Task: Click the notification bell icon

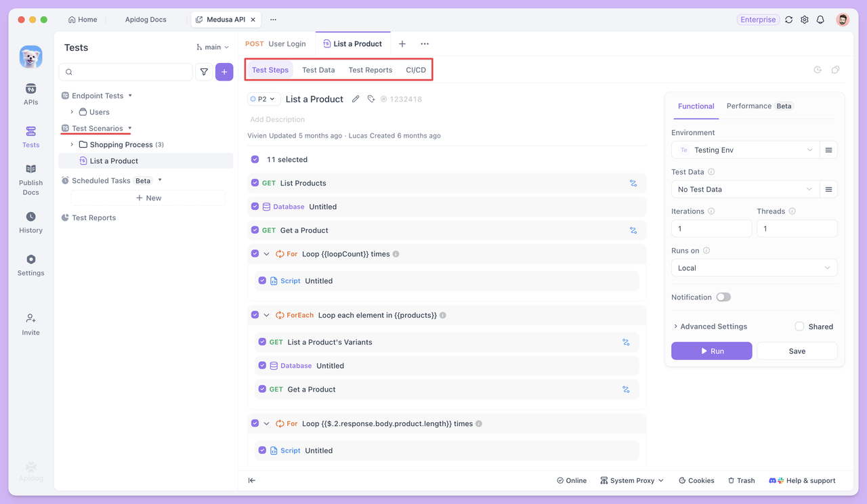Action: click(x=820, y=20)
